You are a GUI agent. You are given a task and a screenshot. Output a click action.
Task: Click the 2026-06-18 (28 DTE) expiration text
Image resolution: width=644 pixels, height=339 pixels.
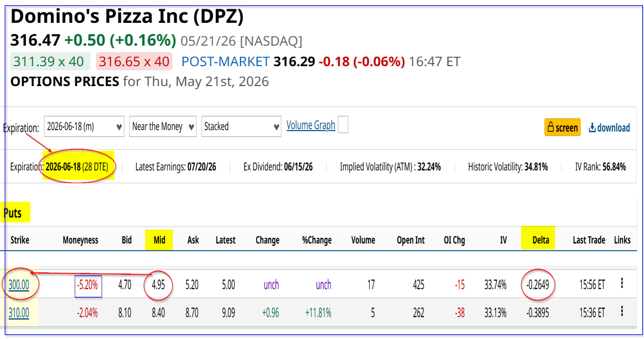click(x=77, y=167)
